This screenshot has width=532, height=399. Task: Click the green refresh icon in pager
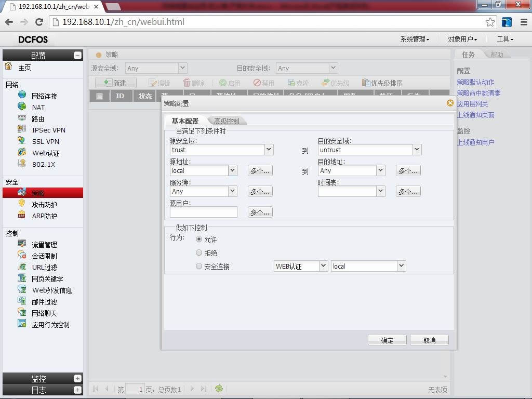(219, 389)
